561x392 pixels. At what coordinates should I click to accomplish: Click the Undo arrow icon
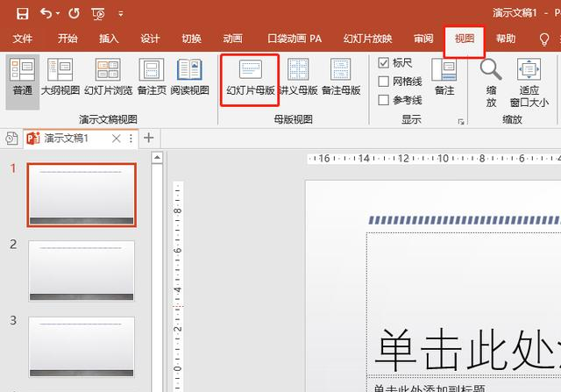(46, 14)
